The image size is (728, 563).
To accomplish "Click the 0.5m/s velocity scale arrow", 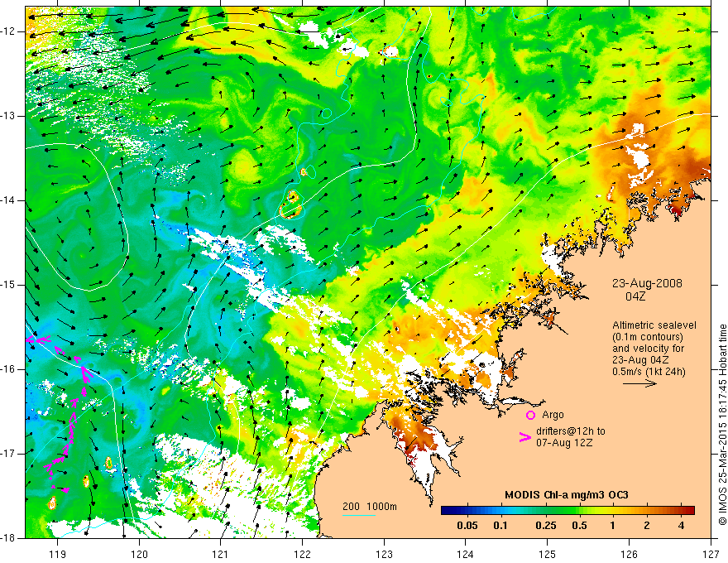I will click(x=639, y=383).
